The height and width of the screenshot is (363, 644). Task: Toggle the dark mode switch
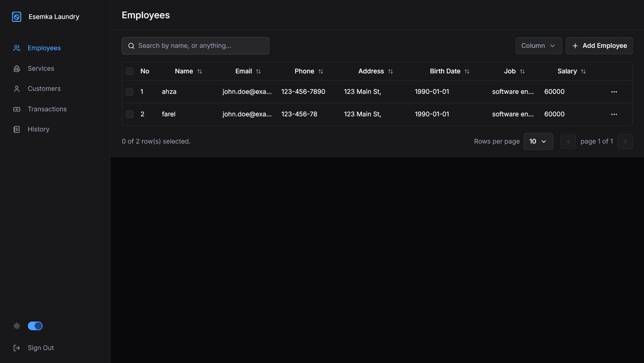[35, 326]
